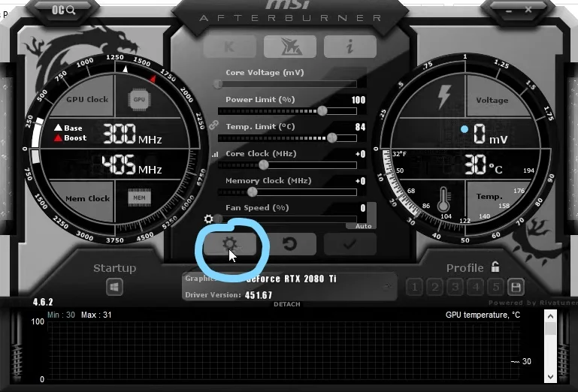Click the monitor graph scrollbar thumb

550,329
